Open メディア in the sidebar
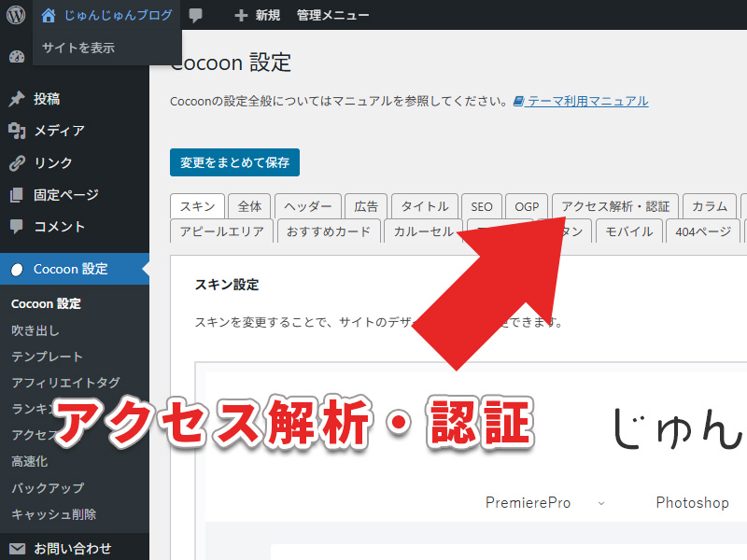The image size is (747, 560). coord(59,131)
